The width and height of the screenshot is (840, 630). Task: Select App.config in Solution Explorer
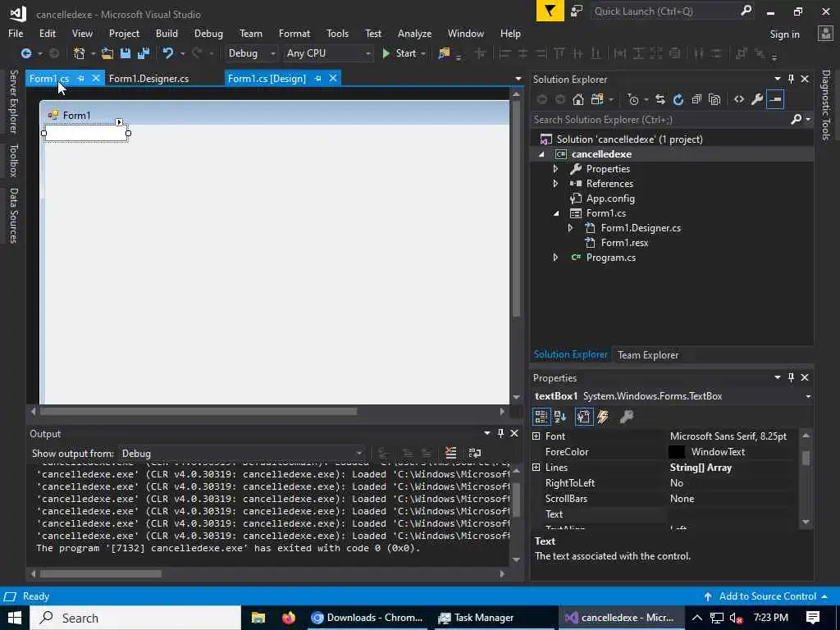point(610,199)
